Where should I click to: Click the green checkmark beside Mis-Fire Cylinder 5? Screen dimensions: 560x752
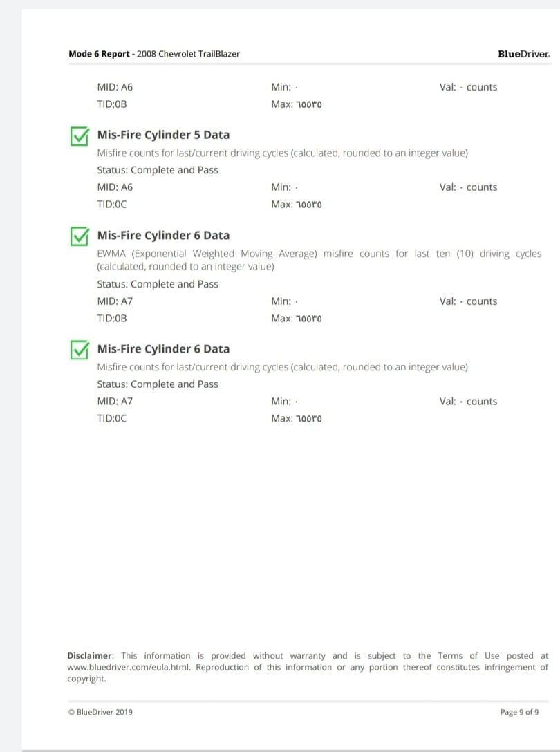tap(80, 136)
